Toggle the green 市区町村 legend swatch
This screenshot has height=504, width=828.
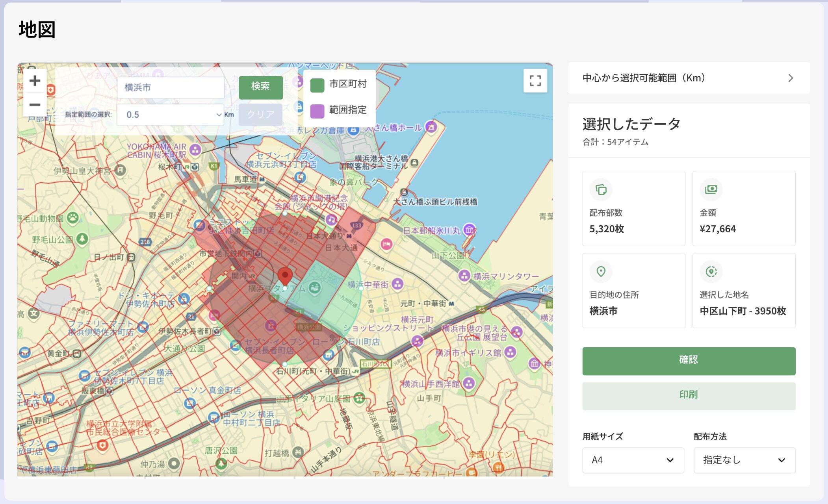[x=317, y=85]
